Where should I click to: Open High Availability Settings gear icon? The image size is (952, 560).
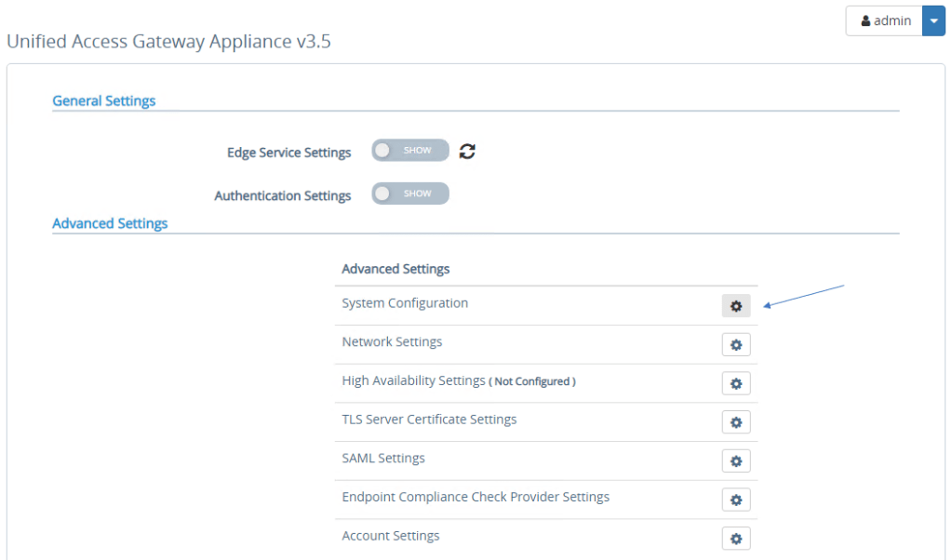pyautogui.click(x=735, y=383)
